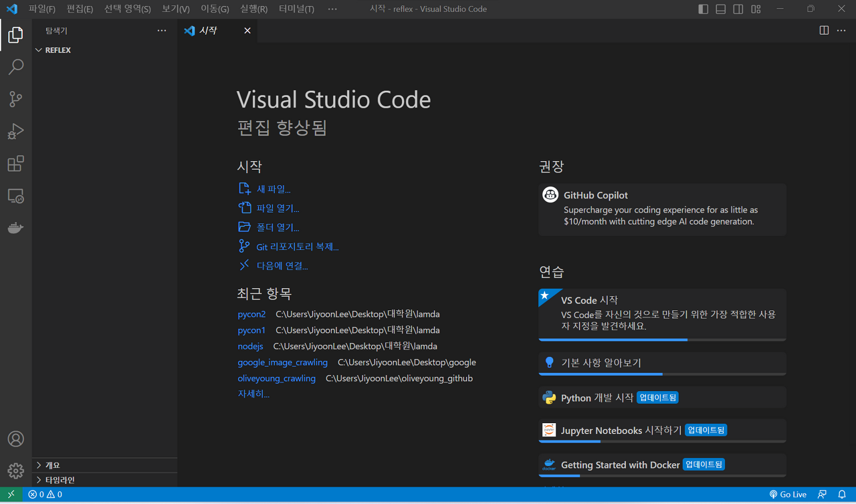Open the Extensions view

15,163
